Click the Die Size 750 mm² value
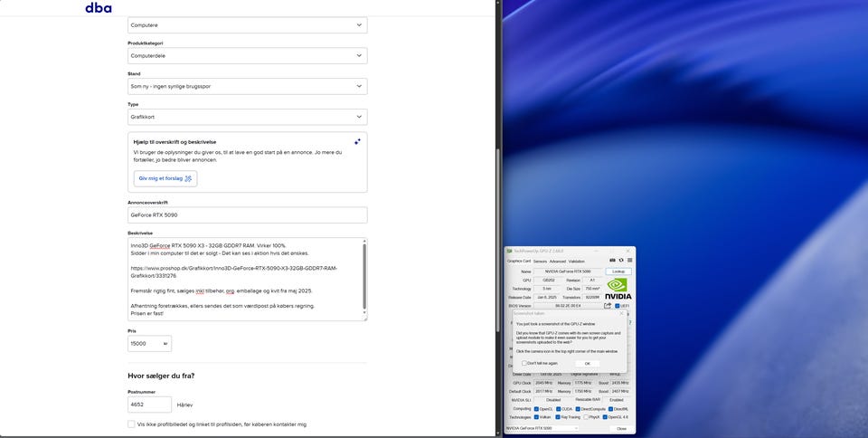The image size is (868, 438). click(x=591, y=289)
